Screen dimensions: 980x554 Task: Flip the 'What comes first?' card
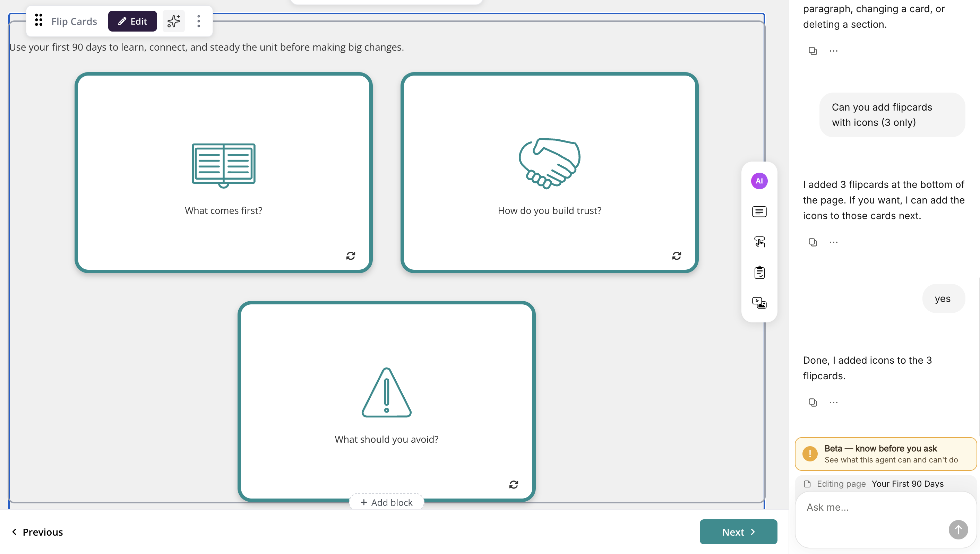(351, 256)
